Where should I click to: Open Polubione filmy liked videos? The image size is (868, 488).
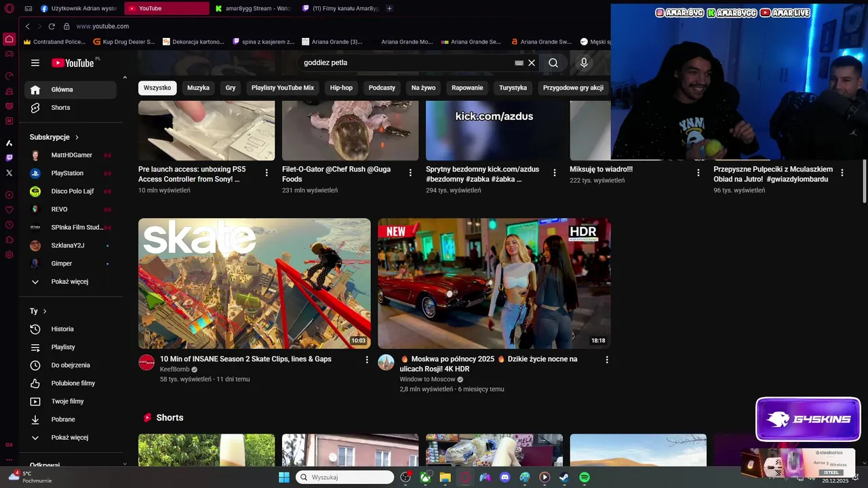[x=71, y=383]
